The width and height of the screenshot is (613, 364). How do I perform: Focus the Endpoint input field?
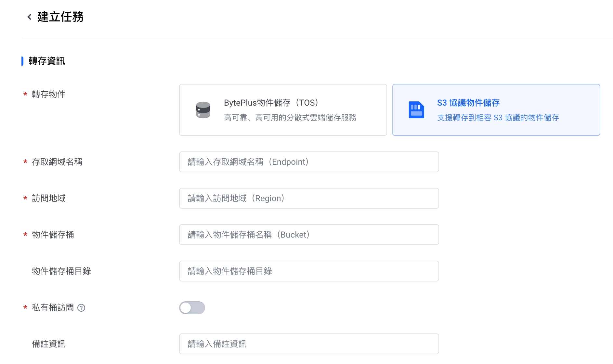[309, 162]
